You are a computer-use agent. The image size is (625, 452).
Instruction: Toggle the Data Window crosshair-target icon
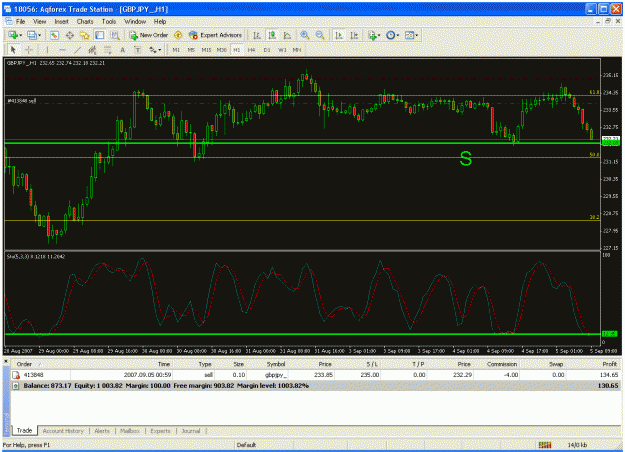[x=69, y=35]
